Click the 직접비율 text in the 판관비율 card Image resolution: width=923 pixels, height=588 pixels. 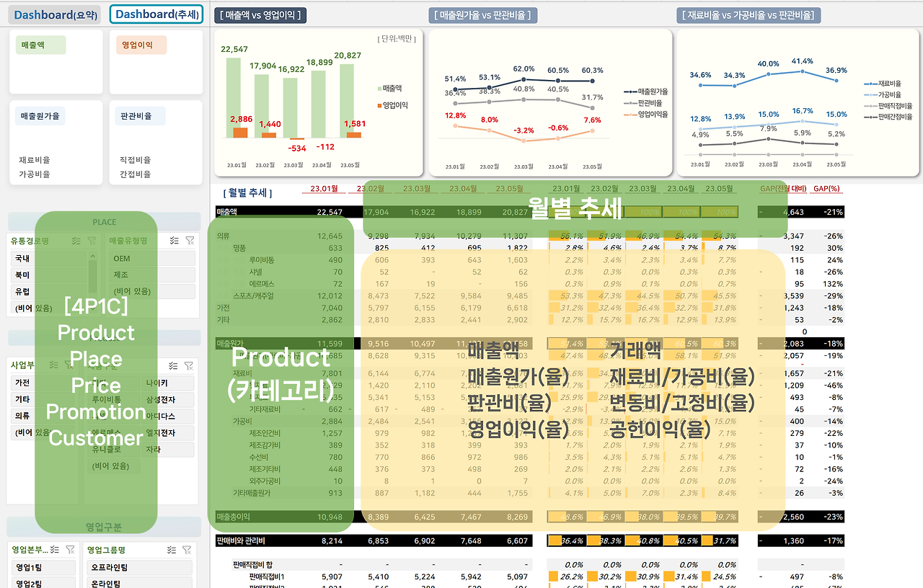tap(136, 160)
